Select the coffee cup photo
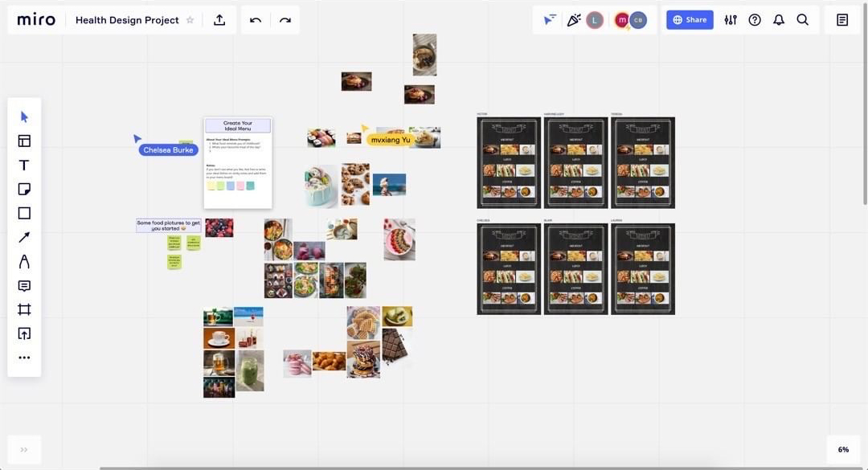Viewport: 868px width, 470px height. tap(219, 338)
